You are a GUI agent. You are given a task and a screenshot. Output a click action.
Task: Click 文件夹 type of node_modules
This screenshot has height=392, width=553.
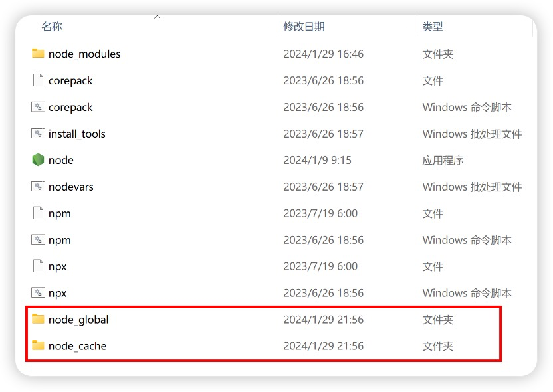point(437,54)
